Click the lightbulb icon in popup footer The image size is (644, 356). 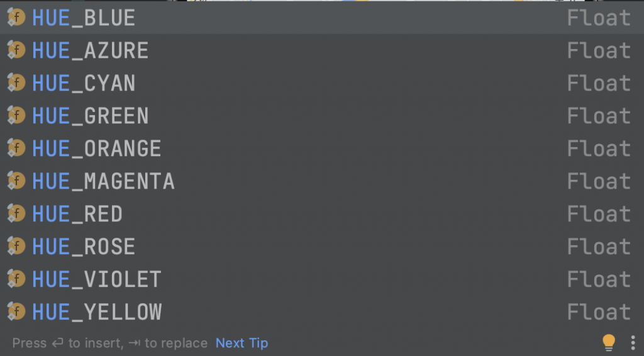[608, 342]
